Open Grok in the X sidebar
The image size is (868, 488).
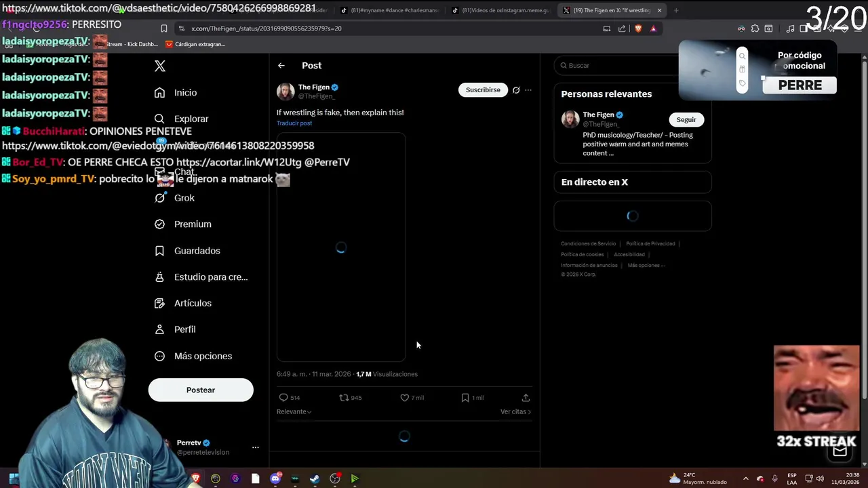coord(174,198)
